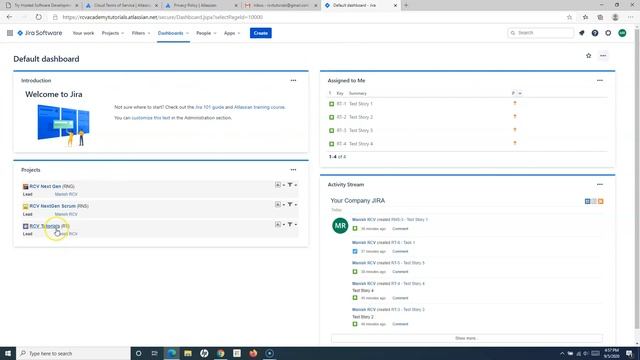
Task: Expand the People dropdown
Action: pos(206,33)
